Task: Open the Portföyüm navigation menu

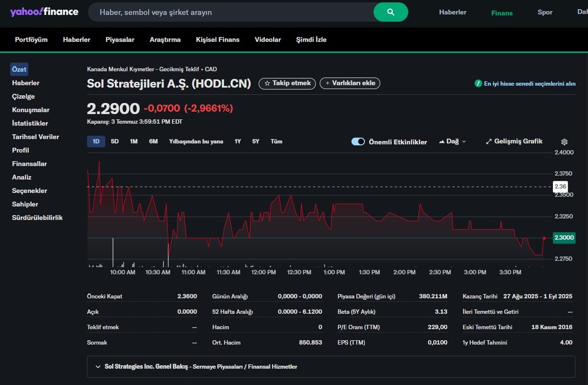Action: tap(31, 39)
